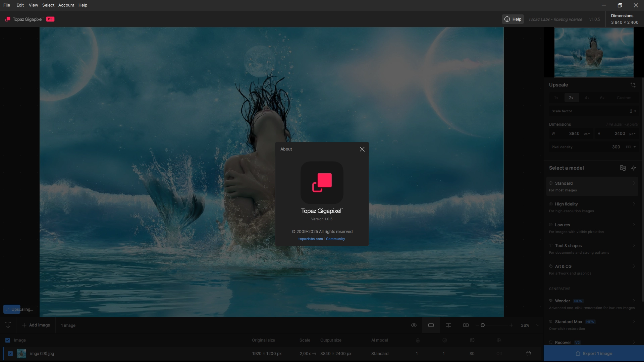
Task: Delete imgx (28).jpg with trash icon
Action: pos(529,354)
